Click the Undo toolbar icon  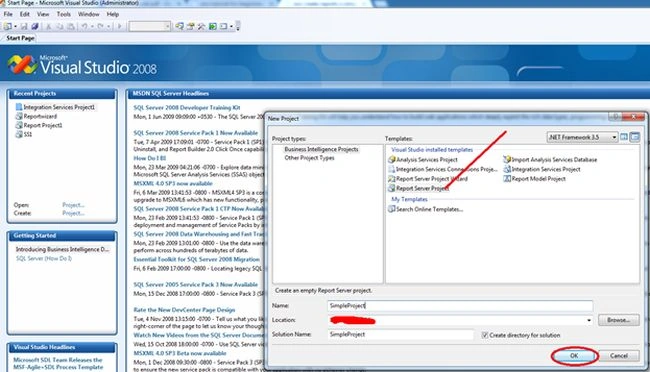(85, 27)
